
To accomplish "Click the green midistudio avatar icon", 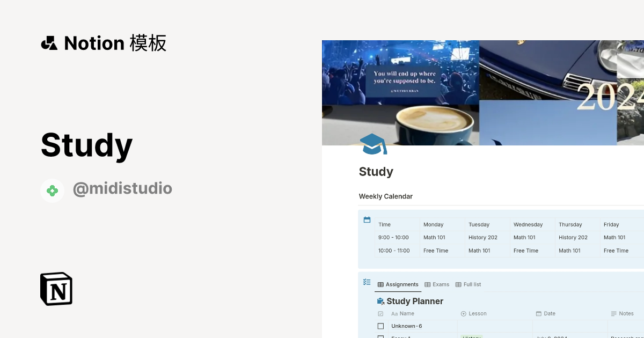I will [52, 190].
